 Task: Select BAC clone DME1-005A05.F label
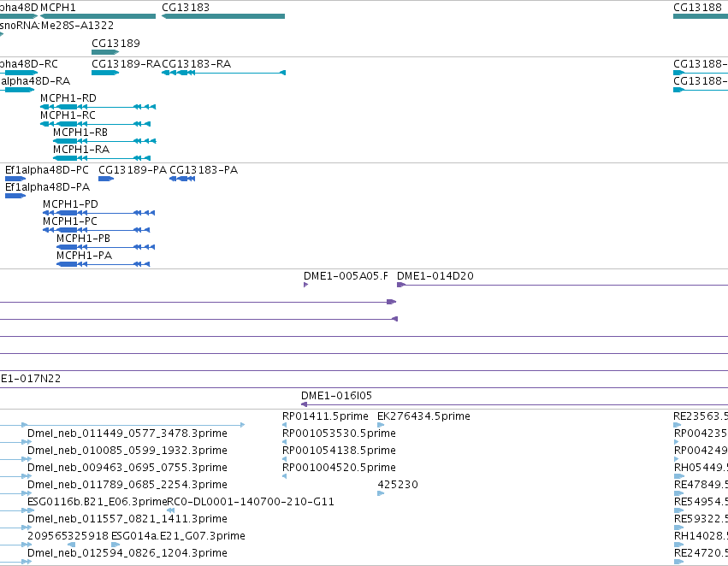click(346, 276)
